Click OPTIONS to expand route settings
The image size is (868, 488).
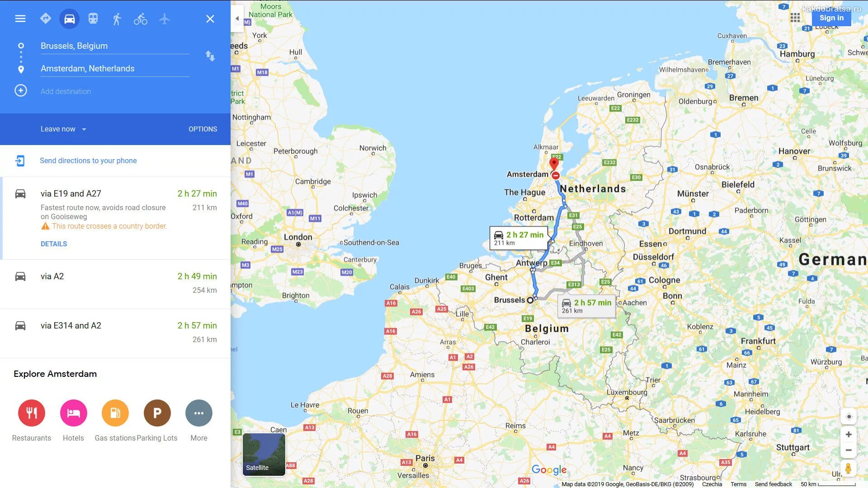202,129
